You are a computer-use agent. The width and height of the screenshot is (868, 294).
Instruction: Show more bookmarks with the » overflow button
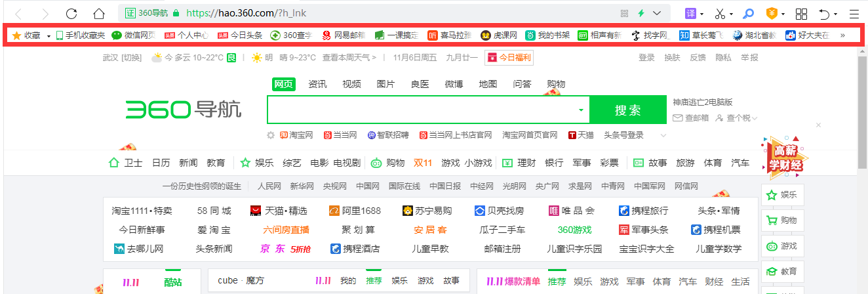[x=842, y=35]
